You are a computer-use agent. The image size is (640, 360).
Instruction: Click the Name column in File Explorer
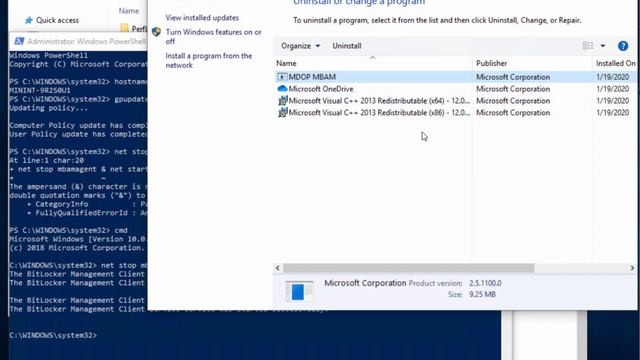pos(129,11)
